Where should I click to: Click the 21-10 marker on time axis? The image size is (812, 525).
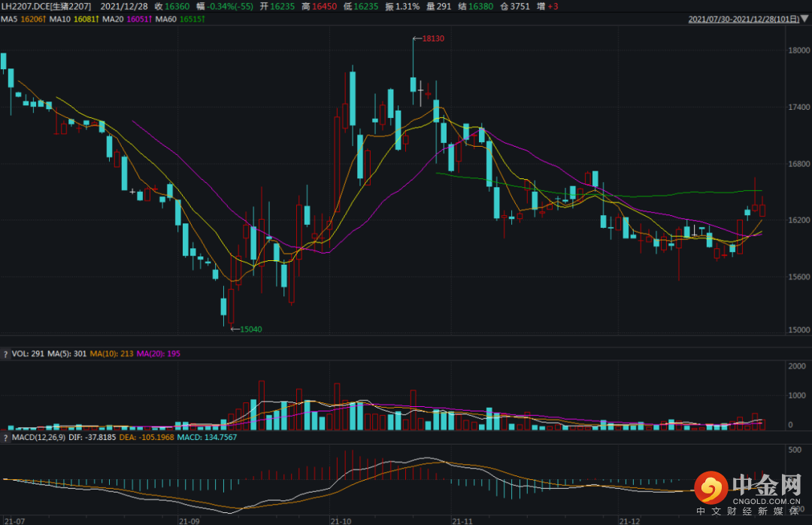[341, 520]
